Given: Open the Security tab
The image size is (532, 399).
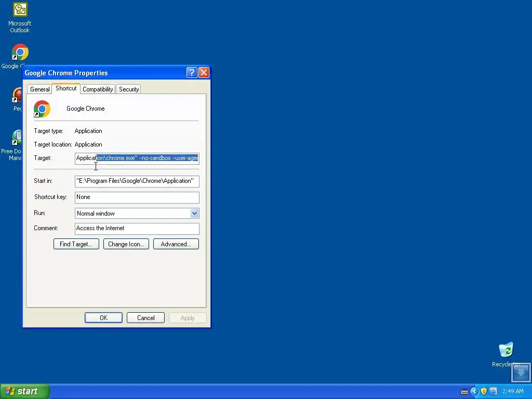Looking at the screenshot, I should (129, 89).
